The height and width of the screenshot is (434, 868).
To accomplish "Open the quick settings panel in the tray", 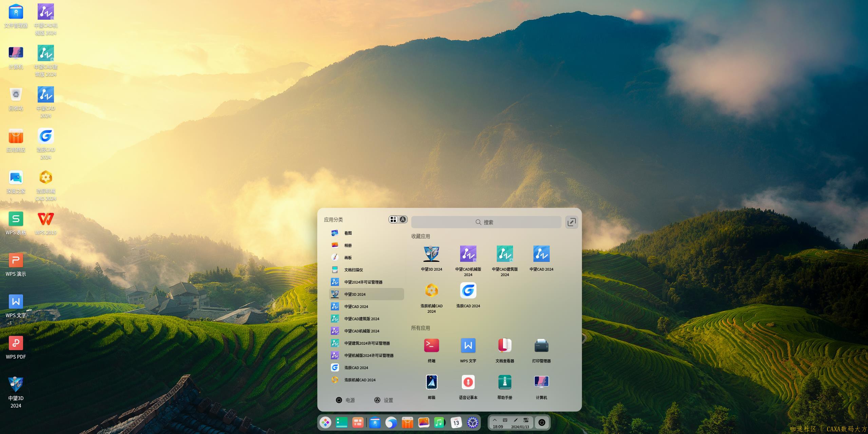I will click(526, 420).
